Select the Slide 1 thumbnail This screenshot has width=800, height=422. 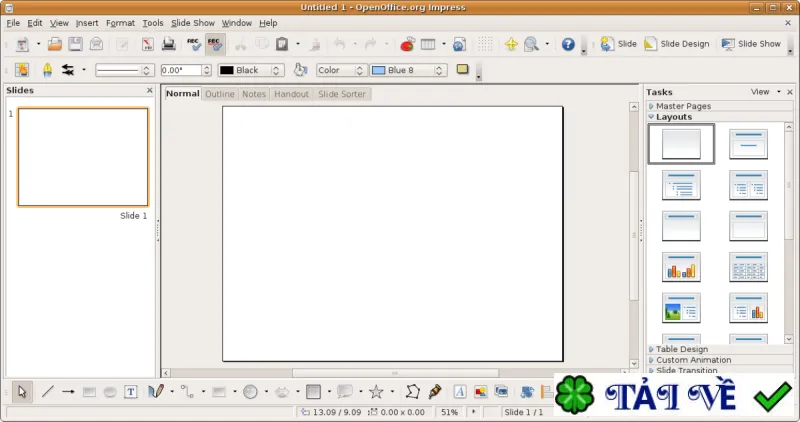[83, 157]
